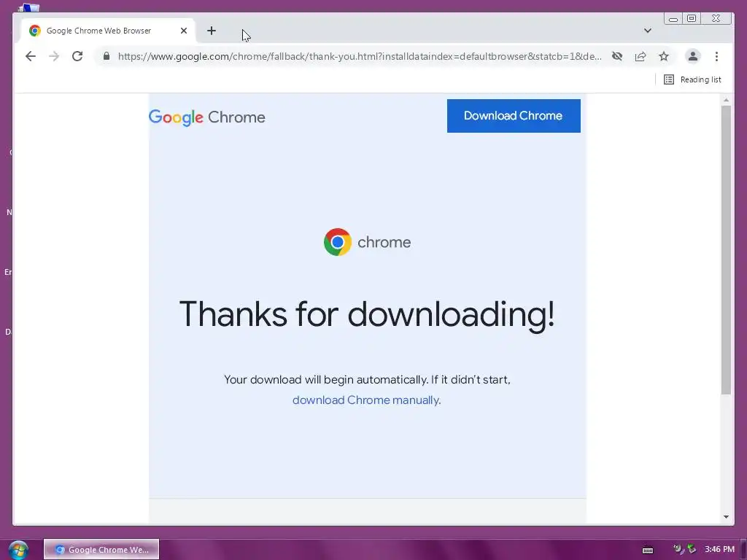Open a new tab with the plus button

[212, 31]
